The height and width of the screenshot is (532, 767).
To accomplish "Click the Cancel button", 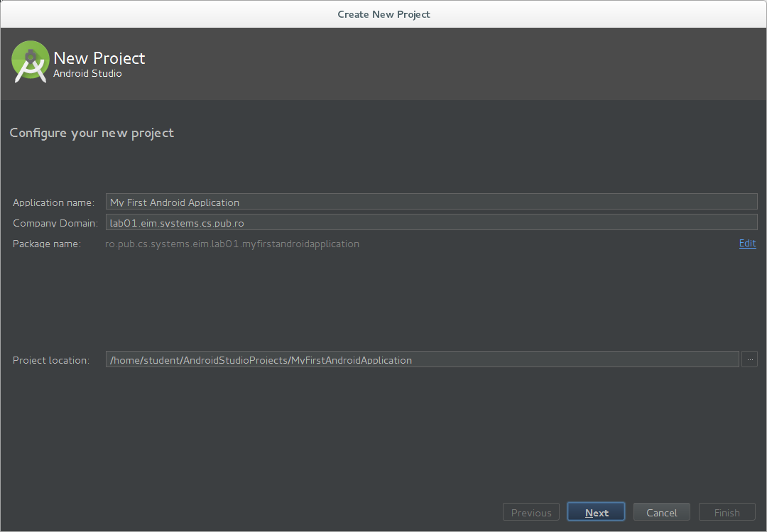I will point(661,512).
